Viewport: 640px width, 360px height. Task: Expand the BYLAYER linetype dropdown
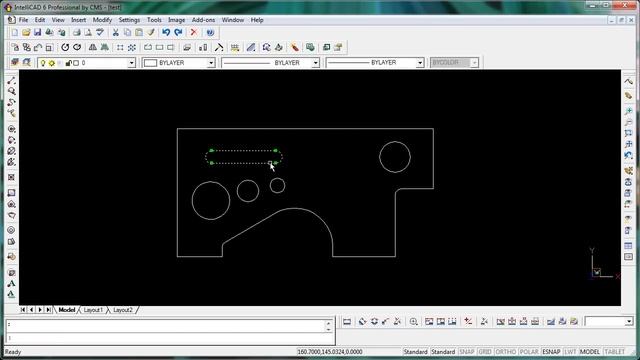pyautogui.click(x=316, y=63)
